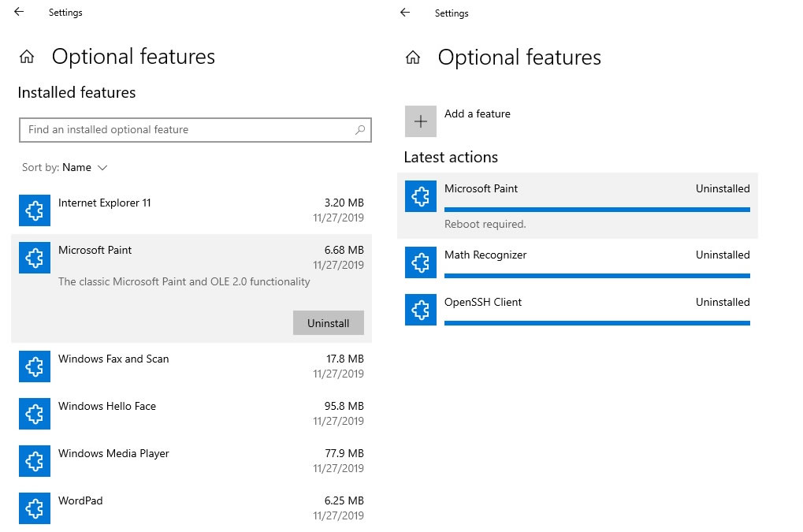This screenshot has width=803, height=532.
Task: Click the Microsoft Paint uninstall progress bar
Action: coord(597,210)
